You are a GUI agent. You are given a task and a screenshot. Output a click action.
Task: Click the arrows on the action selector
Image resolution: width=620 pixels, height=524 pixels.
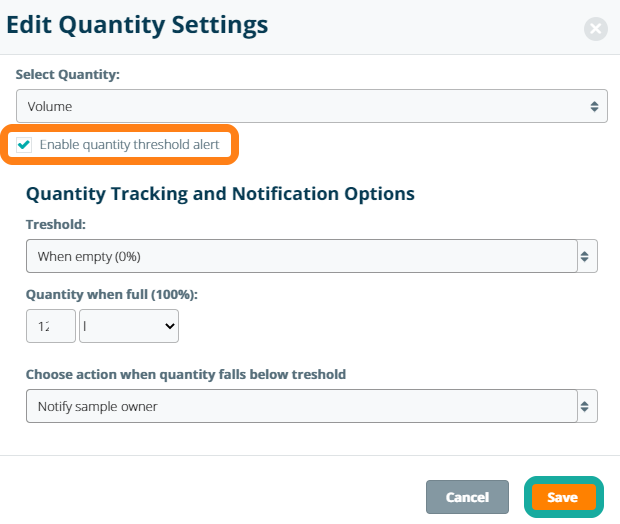tap(587, 406)
